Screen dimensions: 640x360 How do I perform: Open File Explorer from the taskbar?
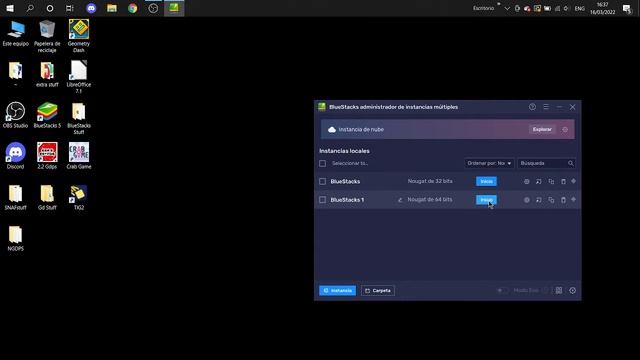coord(112,8)
